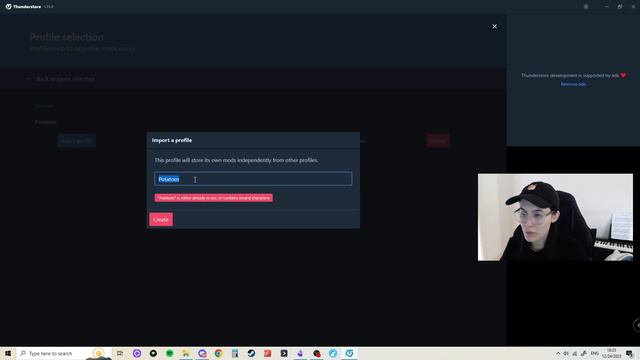This screenshot has height=360, width=640.
Task: Open Google Chrome from the taskbar
Action: tap(218, 353)
